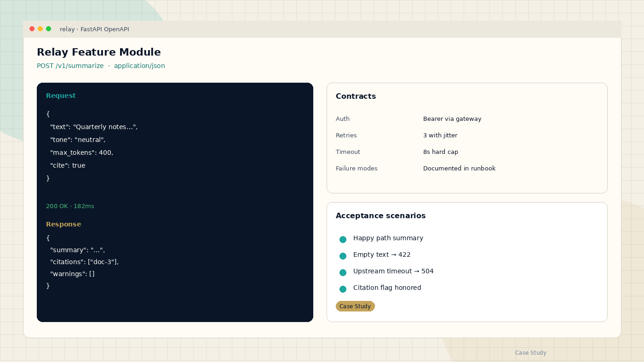Click the Bearer via gateway value
The width and height of the screenshot is (644, 362).
452,119
